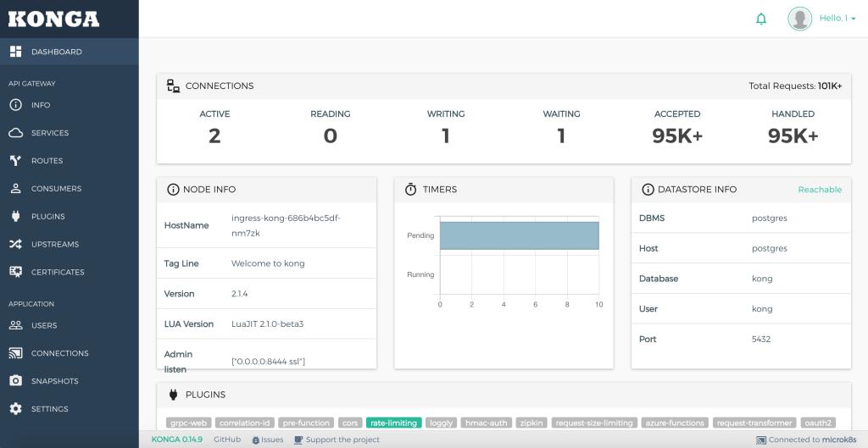868x448 pixels.
Task: Open the Consumers page
Action: pos(70,188)
